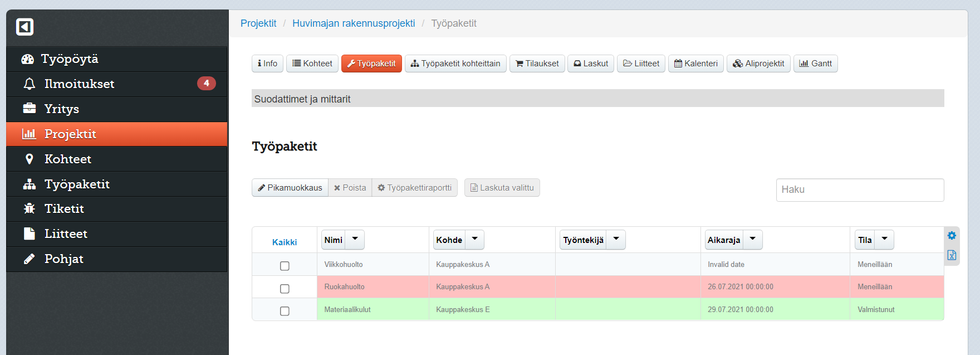Open the Työntekijä column filter dropdown

coord(616,240)
